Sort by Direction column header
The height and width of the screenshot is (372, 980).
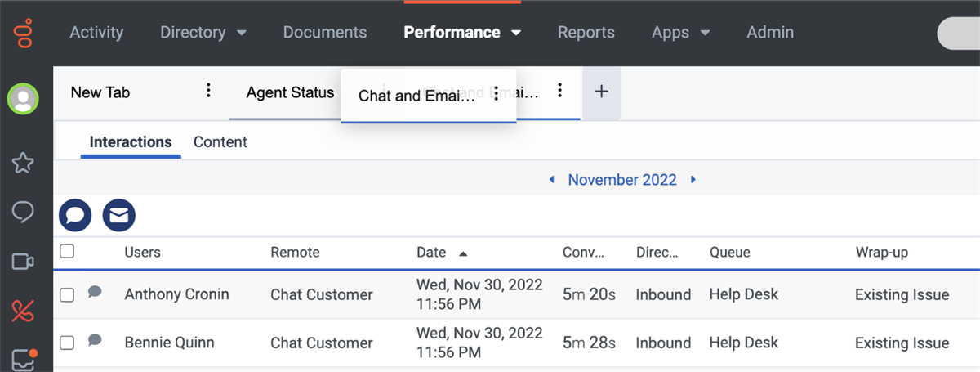coord(657,253)
